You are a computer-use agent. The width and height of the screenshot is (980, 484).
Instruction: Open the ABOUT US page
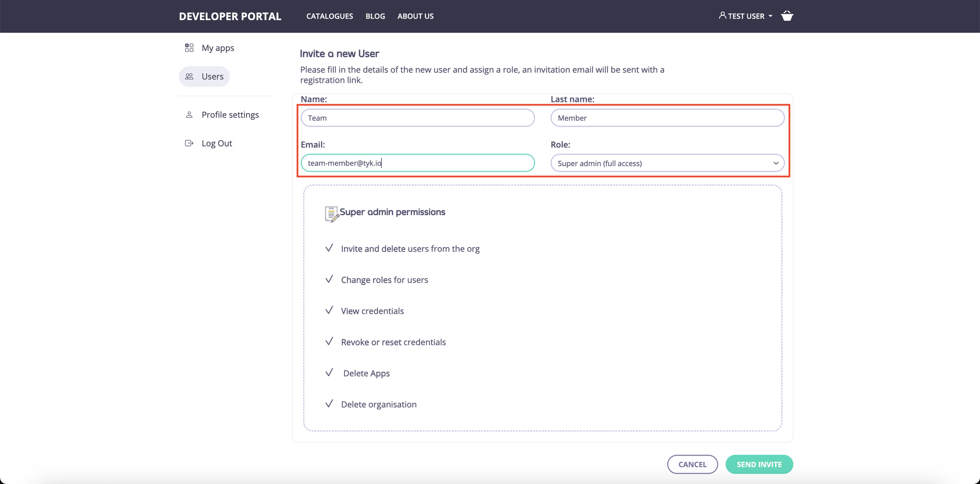(x=415, y=16)
